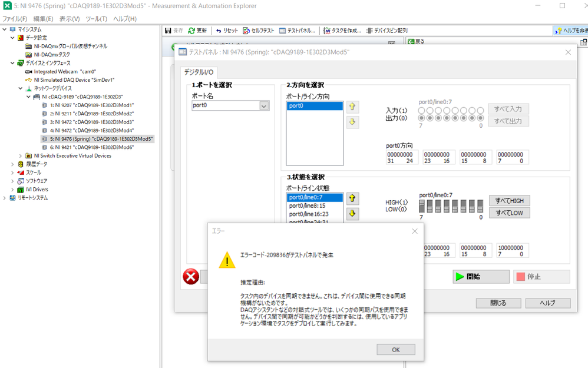Open the 表示(V) menu

click(x=70, y=19)
